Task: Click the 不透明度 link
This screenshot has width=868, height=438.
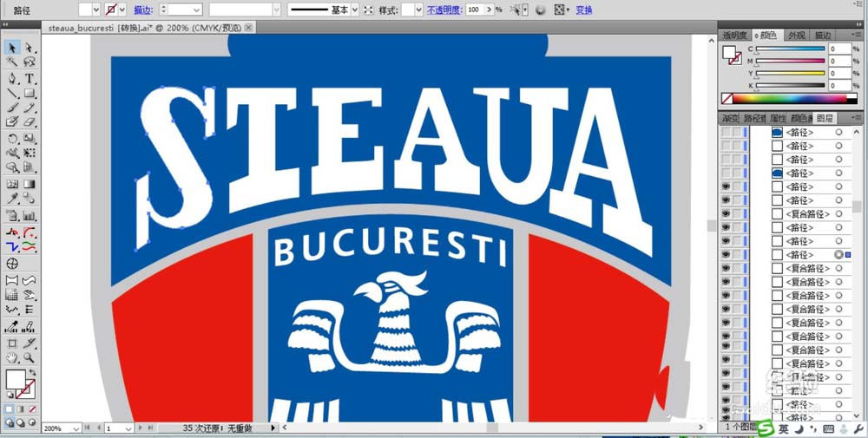Action: [445, 10]
